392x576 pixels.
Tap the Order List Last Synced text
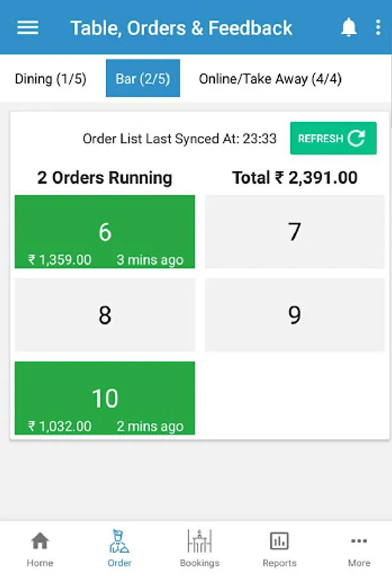[180, 138]
